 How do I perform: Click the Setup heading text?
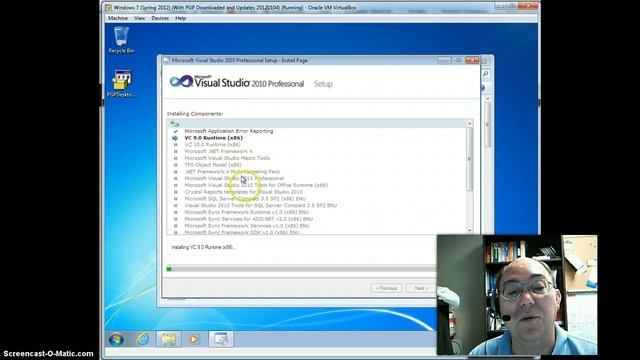coord(323,84)
